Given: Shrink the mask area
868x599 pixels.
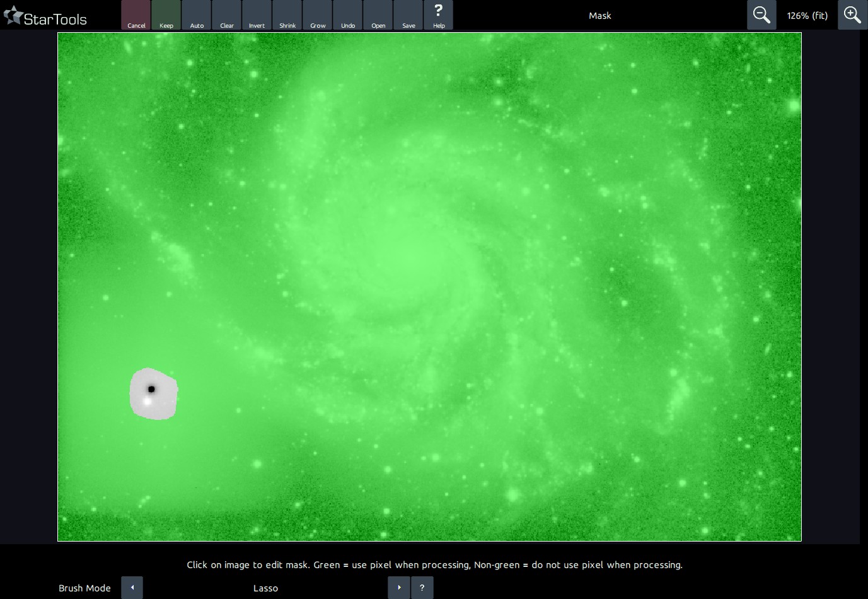Looking at the screenshot, I should coord(287,15).
